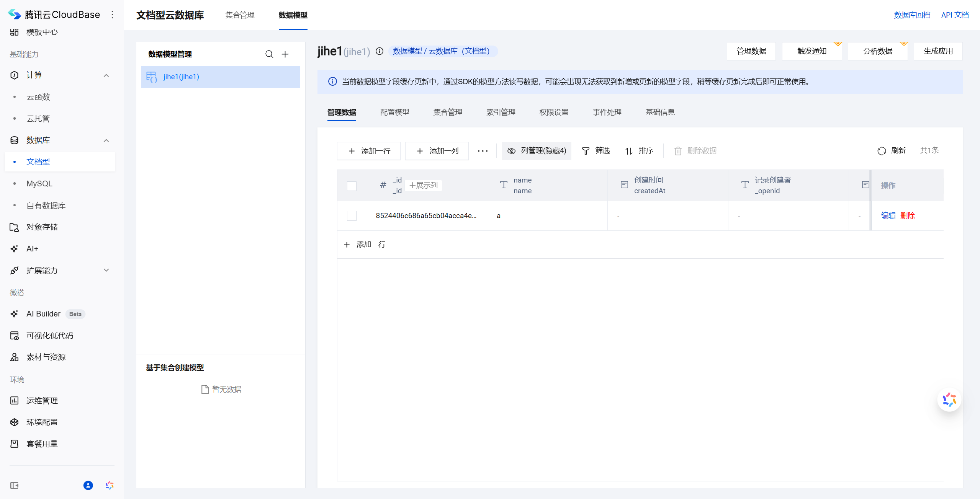This screenshot has width=980, height=499.
Task: Click red 删除 link in data row
Action: pos(908,216)
